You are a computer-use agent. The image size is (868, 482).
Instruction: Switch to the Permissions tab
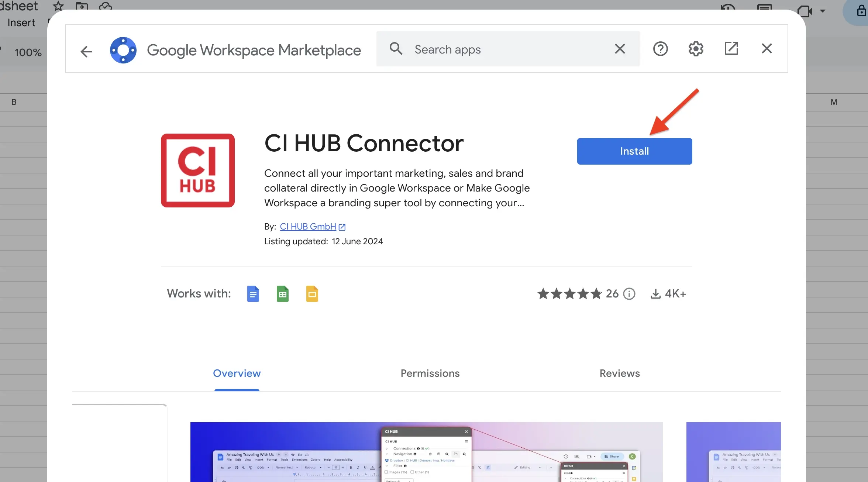pos(430,373)
